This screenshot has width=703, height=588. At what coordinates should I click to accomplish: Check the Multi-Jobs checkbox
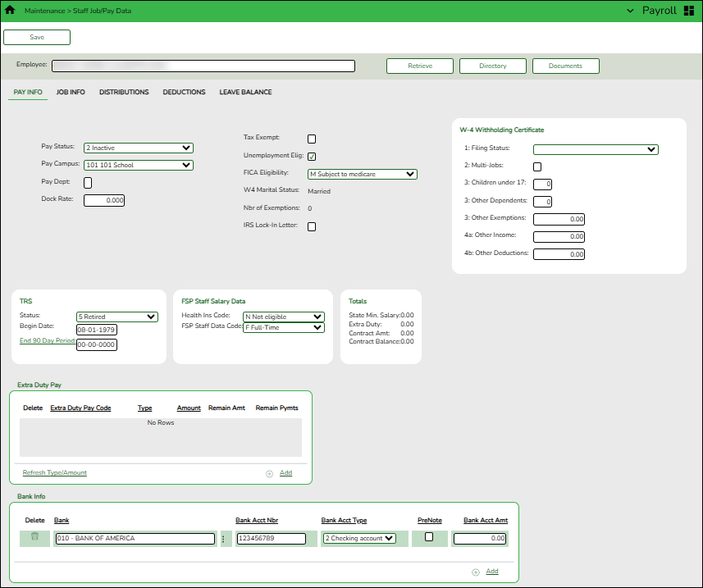(537, 166)
